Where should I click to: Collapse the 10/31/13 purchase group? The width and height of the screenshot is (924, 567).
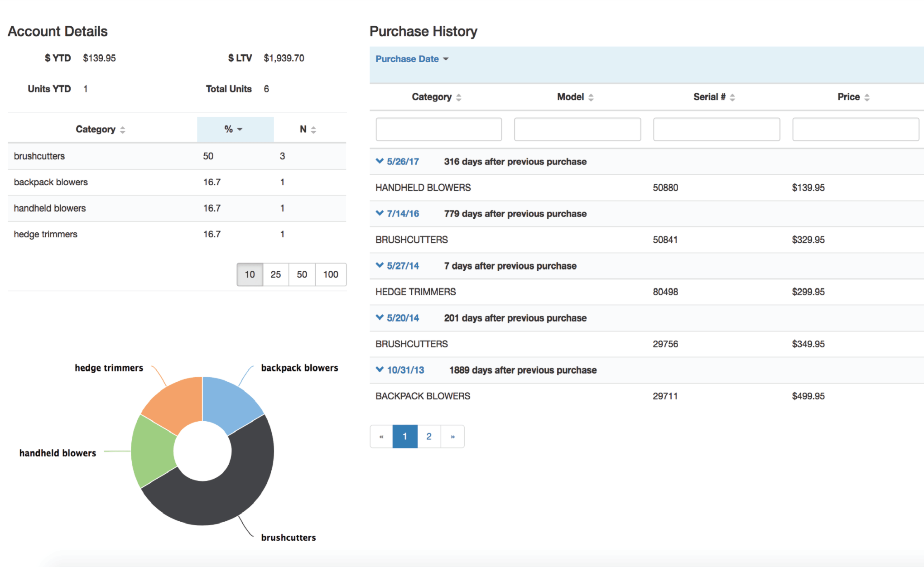pyautogui.click(x=380, y=370)
